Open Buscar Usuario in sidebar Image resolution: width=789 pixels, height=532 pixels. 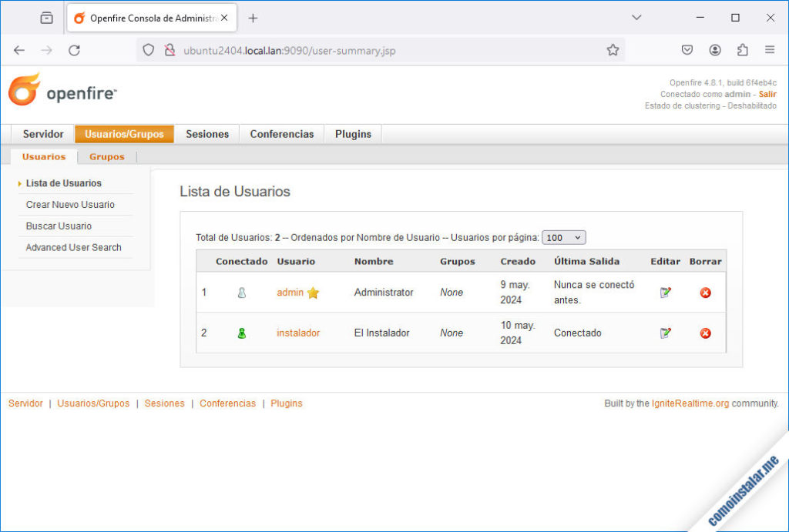click(x=59, y=226)
